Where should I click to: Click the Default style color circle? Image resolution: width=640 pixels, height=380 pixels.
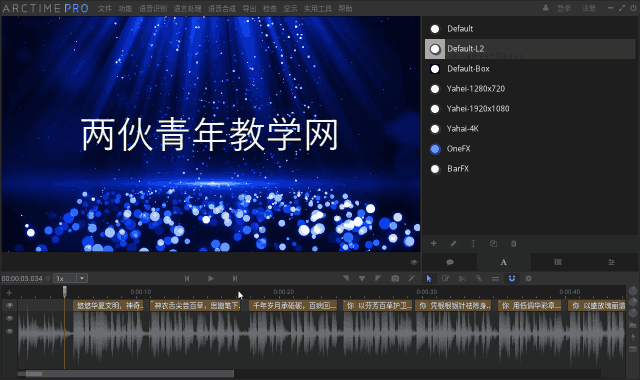[x=435, y=29]
